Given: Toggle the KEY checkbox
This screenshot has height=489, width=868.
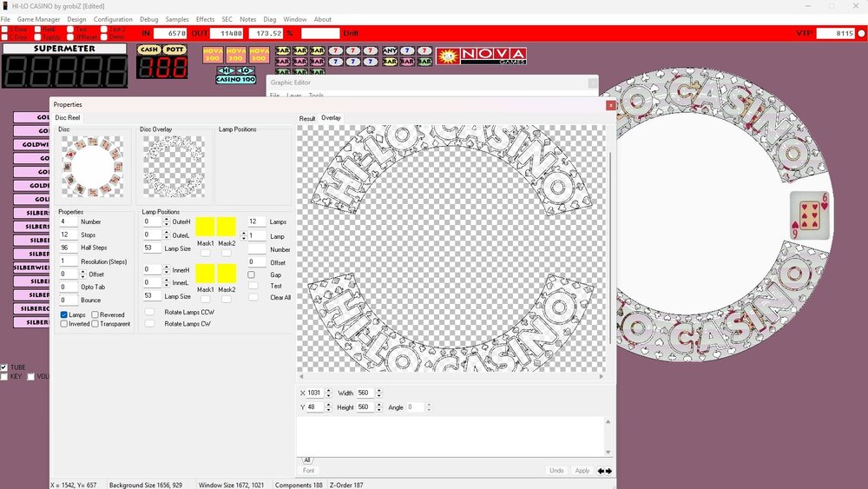Looking at the screenshot, I should (x=3, y=377).
